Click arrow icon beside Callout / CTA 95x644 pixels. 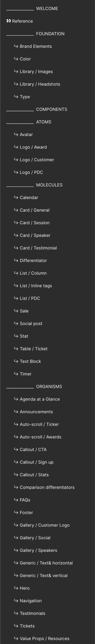[x=16, y=449]
